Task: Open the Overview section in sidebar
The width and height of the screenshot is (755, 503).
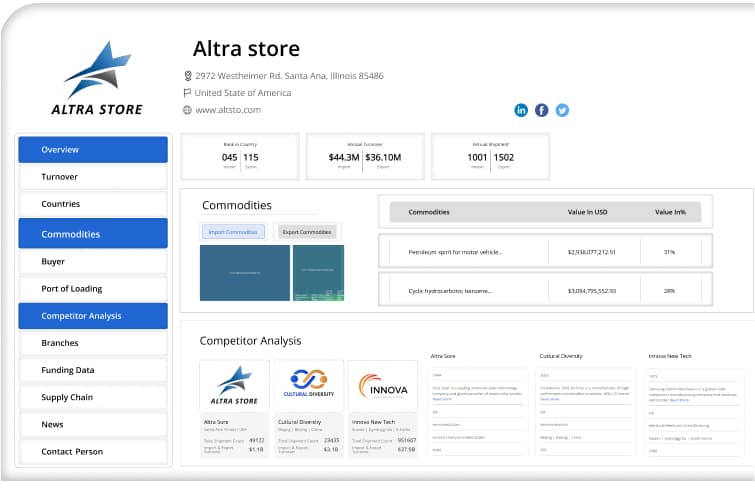Action: [x=93, y=150]
